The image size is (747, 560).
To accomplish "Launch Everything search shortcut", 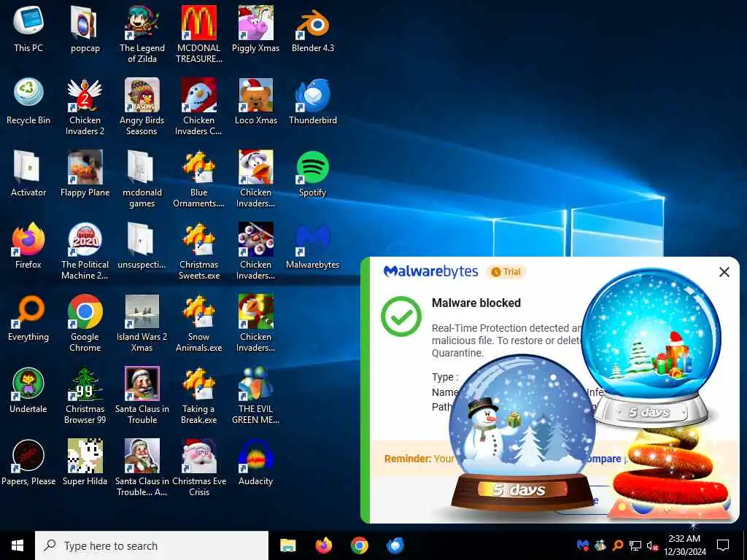I will 28,318.
